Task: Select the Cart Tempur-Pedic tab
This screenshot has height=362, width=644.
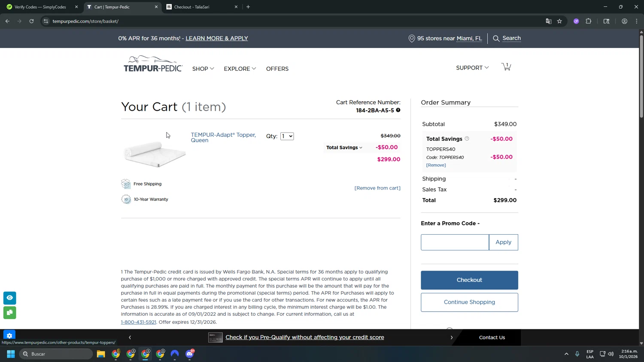Action: [x=121, y=7]
